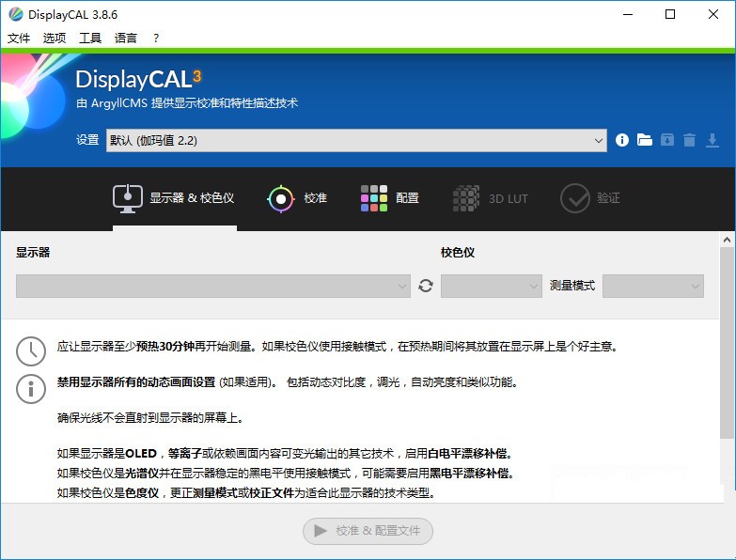Click the 黑电平漂移补偿 text
This screenshot has height=560, width=736.
click(x=469, y=474)
